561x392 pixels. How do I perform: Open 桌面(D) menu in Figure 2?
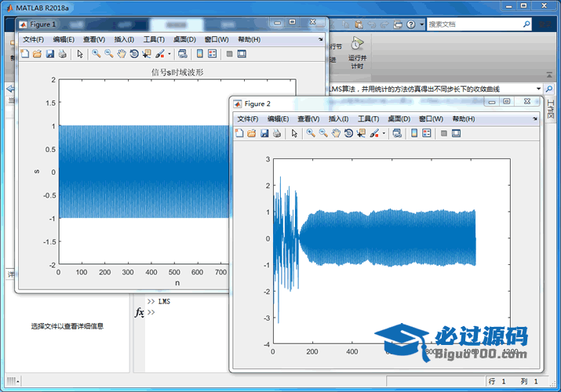coord(399,118)
